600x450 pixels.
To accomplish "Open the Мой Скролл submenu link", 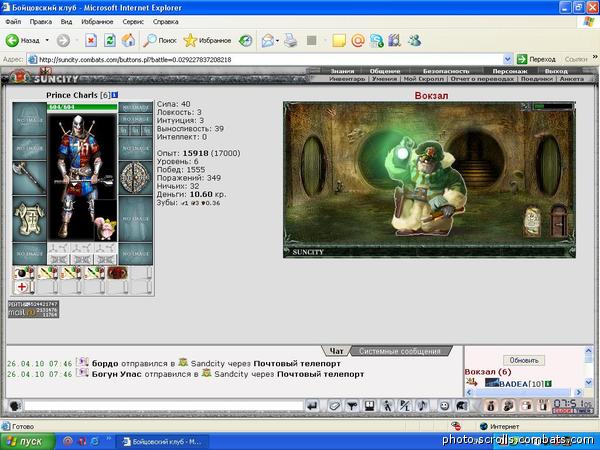I will pos(424,79).
